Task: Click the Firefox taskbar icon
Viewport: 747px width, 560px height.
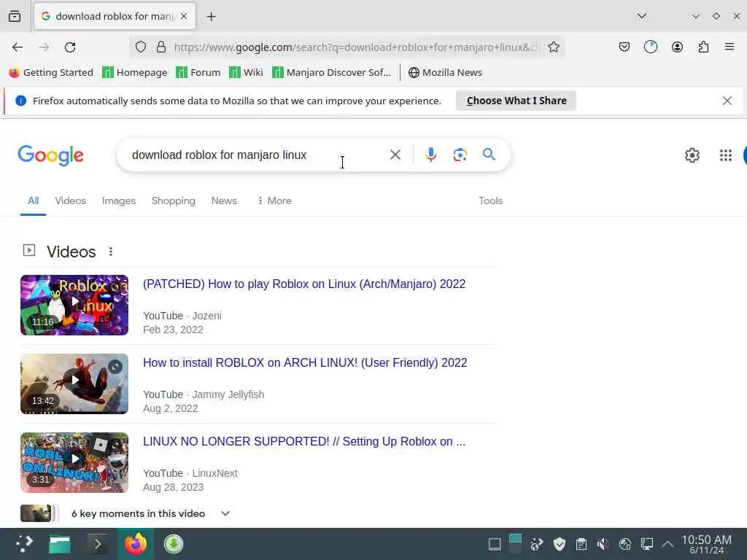Action: 136,544
